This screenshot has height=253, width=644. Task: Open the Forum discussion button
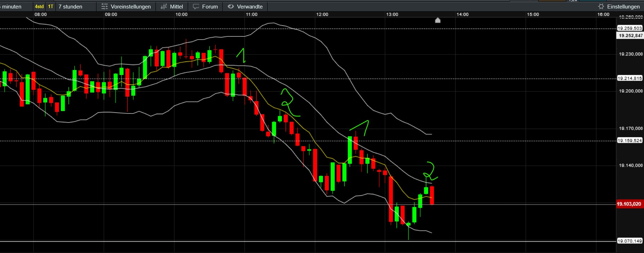[205, 6]
